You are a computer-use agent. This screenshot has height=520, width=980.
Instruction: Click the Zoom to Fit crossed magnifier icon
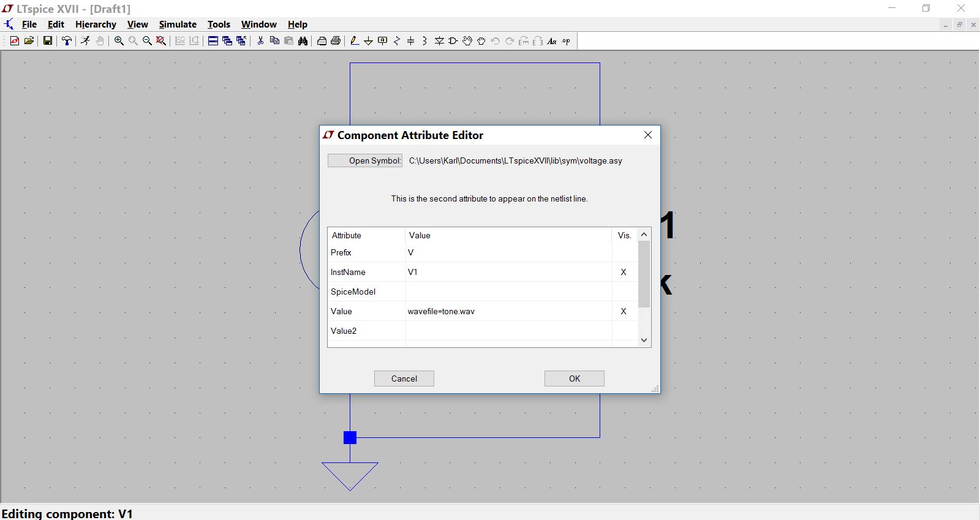(161, 41)
